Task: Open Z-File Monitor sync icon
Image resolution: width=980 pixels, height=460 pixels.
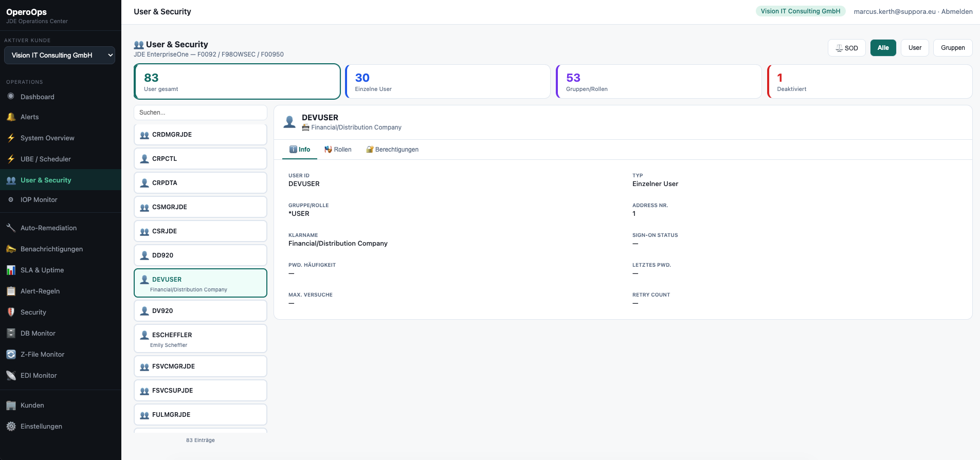Action: pos(11,355)
